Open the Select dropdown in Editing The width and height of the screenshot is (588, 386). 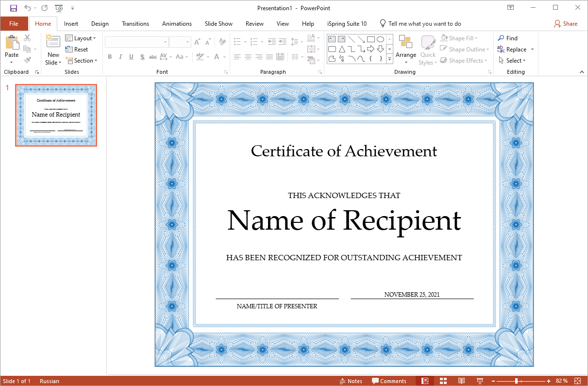[513, 61]
